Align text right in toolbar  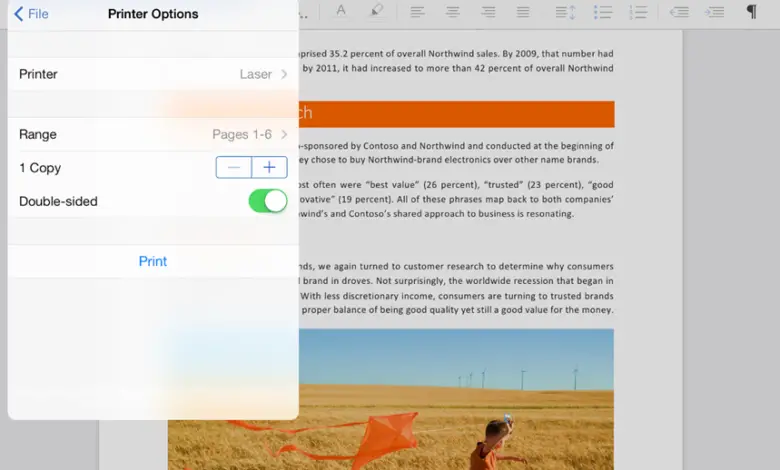point(488,12)
